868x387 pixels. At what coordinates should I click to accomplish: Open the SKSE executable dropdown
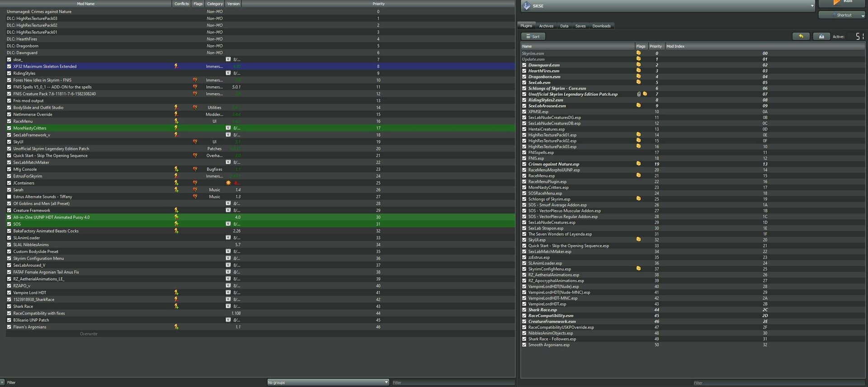pyautogui.click(x=668, y=6)
